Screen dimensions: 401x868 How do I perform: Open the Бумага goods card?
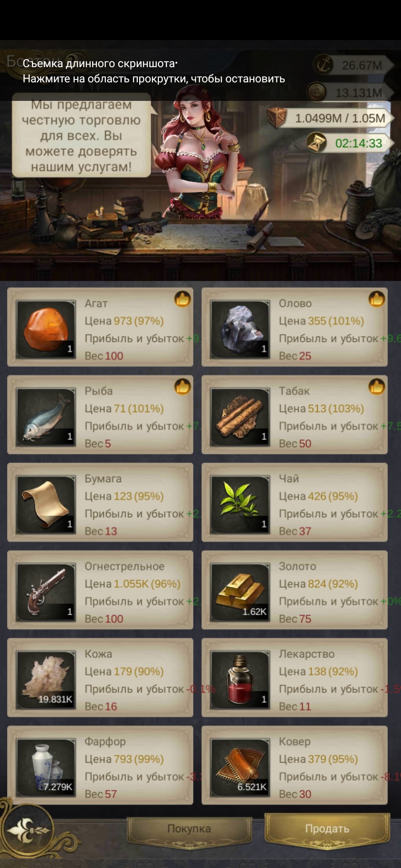pos(100,502)
